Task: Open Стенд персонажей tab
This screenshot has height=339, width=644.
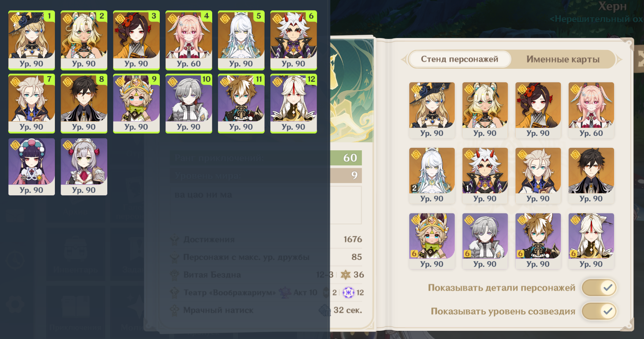Action: click(460, 59)
